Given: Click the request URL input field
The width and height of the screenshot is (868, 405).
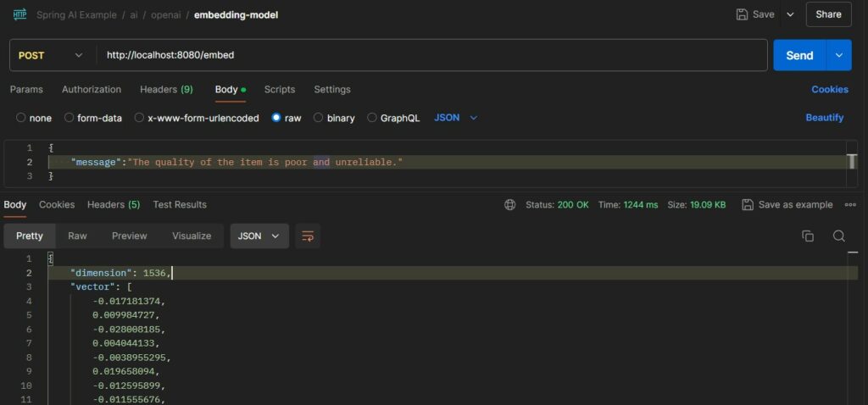Looking at the screenshot, I should click(x=431, y=55).
